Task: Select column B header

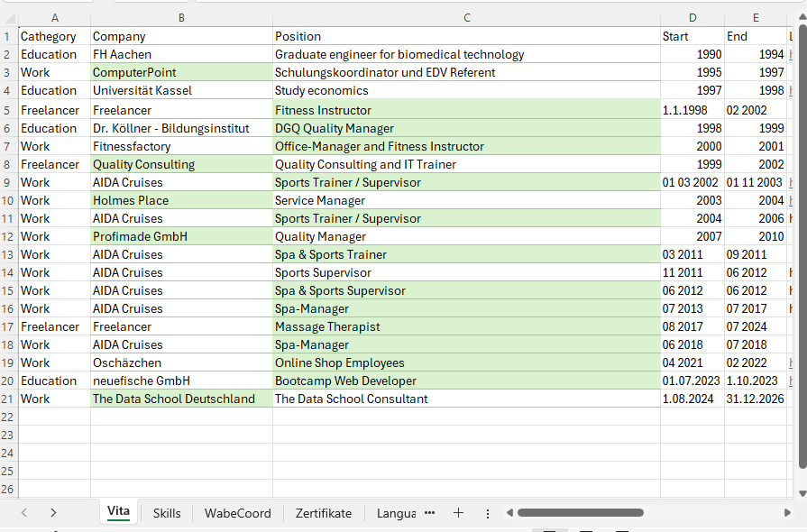Action: tap(181, 18)
